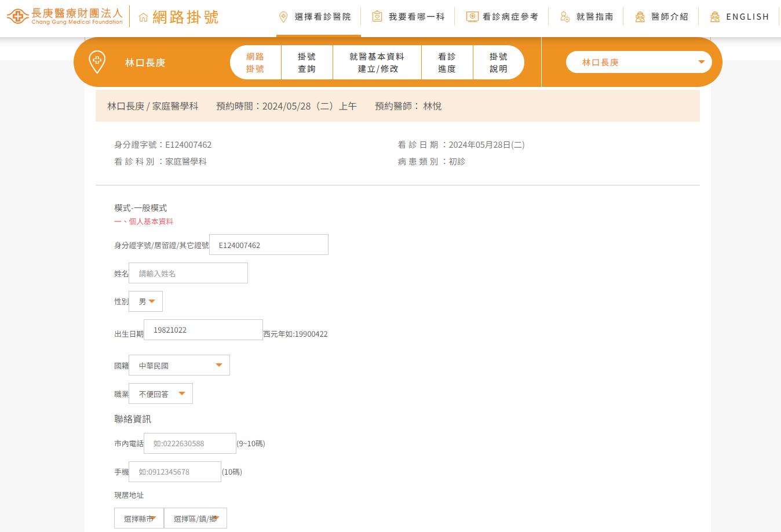The width and height of the screenshot is (781, 532).
Task: Select the 看診進度 tab
Action: (x=447, y=63)
